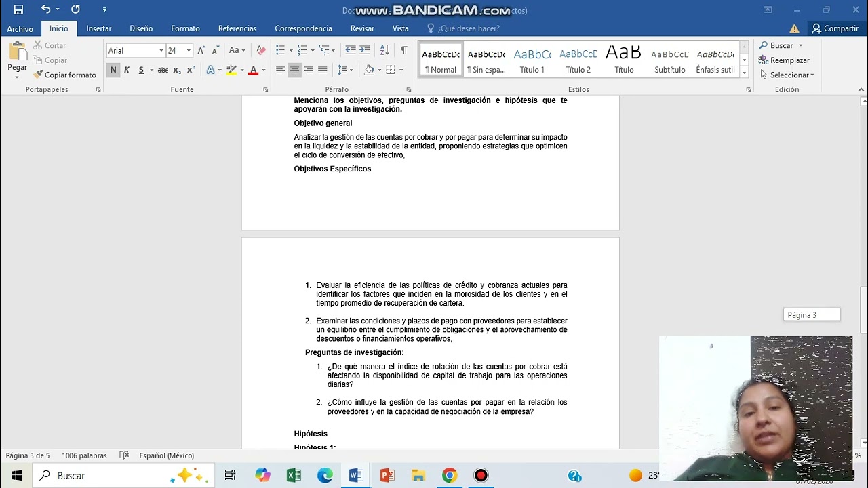Apply the yellow text highlight color
The width and height of the screenshot is (868, 488).
click(x=232, y=70)
